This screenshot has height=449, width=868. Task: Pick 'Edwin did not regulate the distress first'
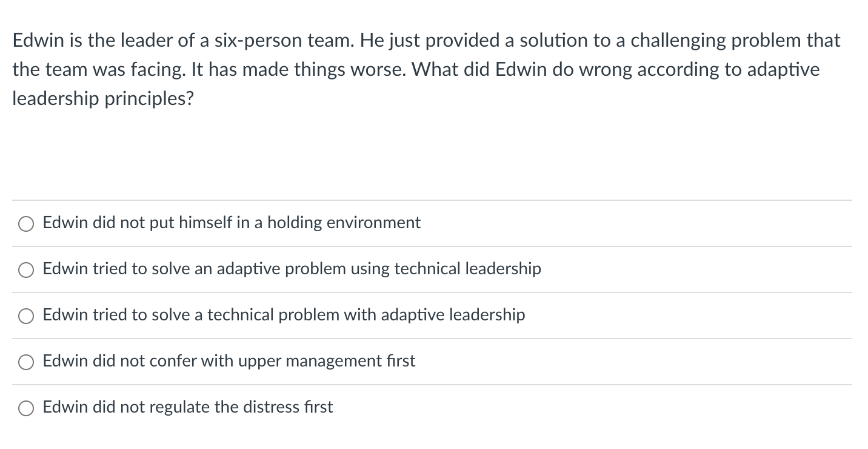[25, 408]
